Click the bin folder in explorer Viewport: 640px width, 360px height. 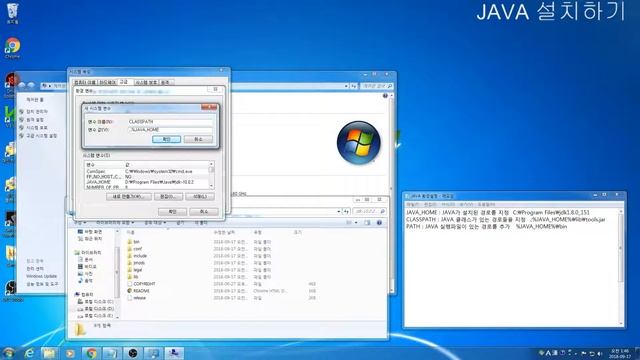tap(133, 242)
